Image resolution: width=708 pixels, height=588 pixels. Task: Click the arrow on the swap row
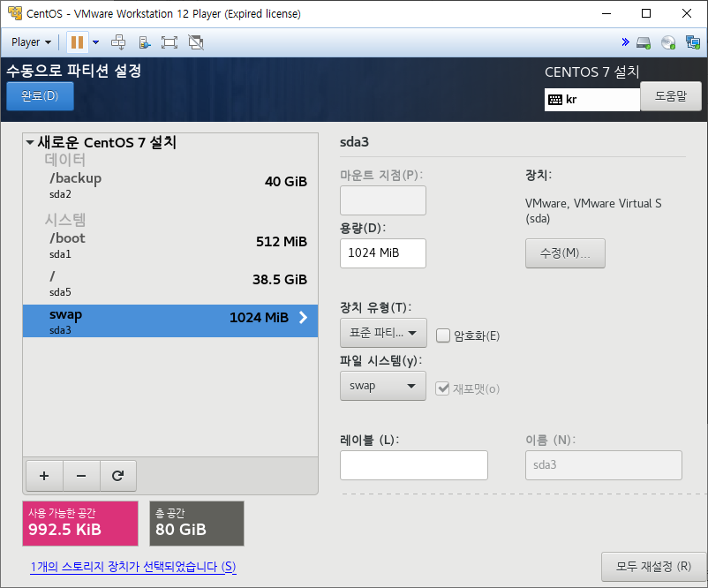pyautogui.click(x=304, y=318)
